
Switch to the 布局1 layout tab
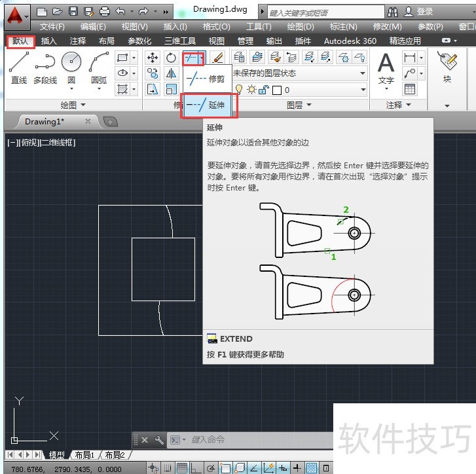pos(84,455)
